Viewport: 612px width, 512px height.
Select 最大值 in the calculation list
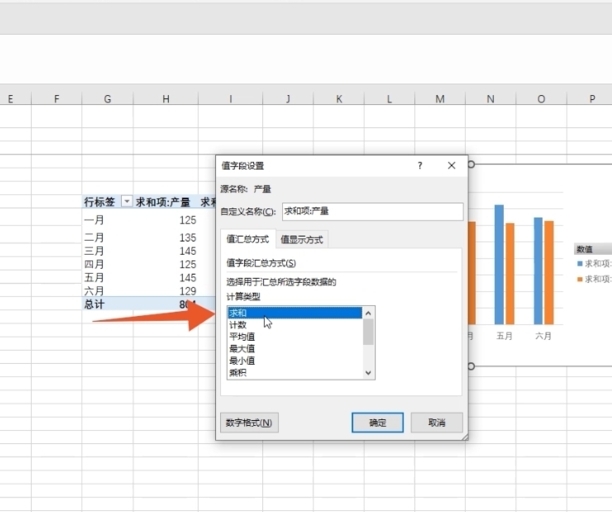(x=294, y=349)
